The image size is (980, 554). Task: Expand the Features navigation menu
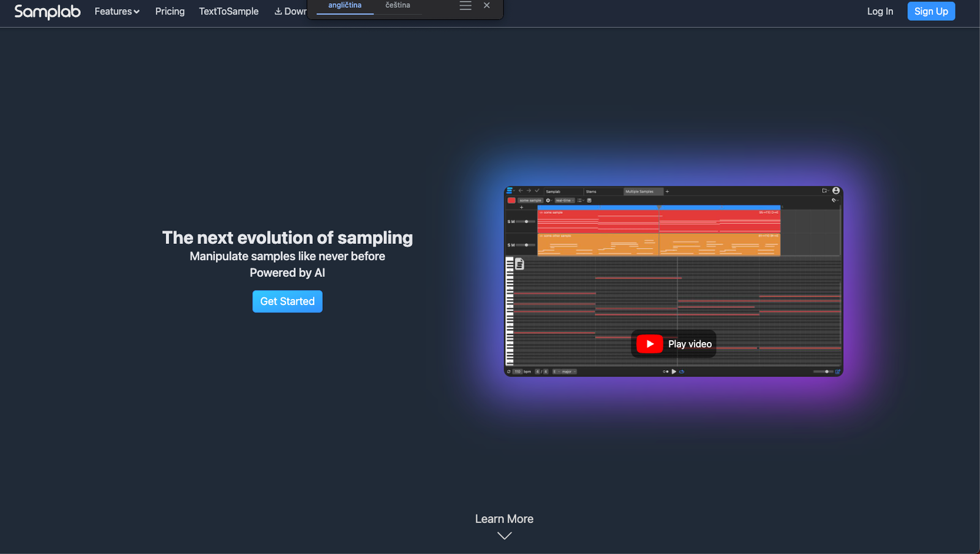[x=116, y=11]
